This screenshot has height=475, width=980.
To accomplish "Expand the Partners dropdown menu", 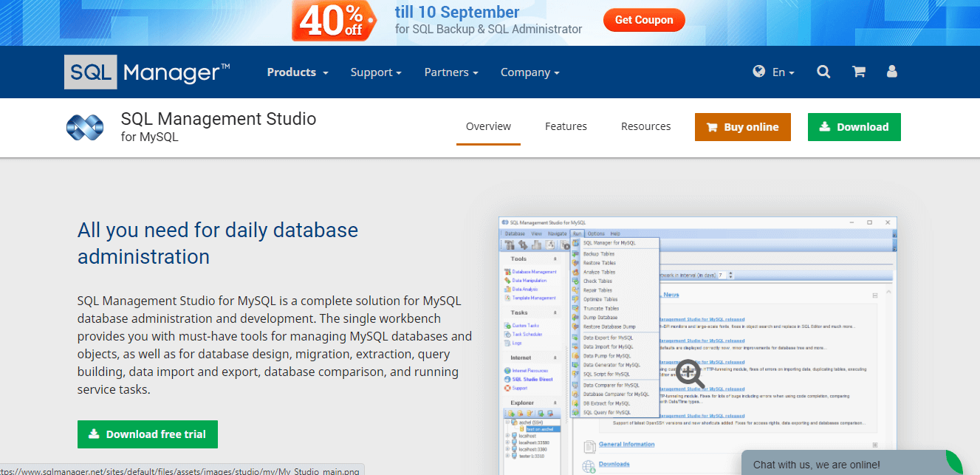I will pyautogui.click(x=451, y=72).
